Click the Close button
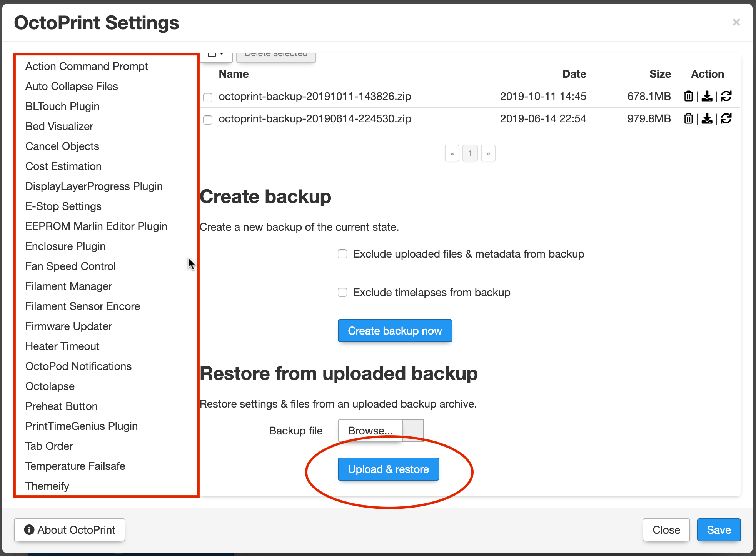756x556 pixels. [x=666, y=530]
